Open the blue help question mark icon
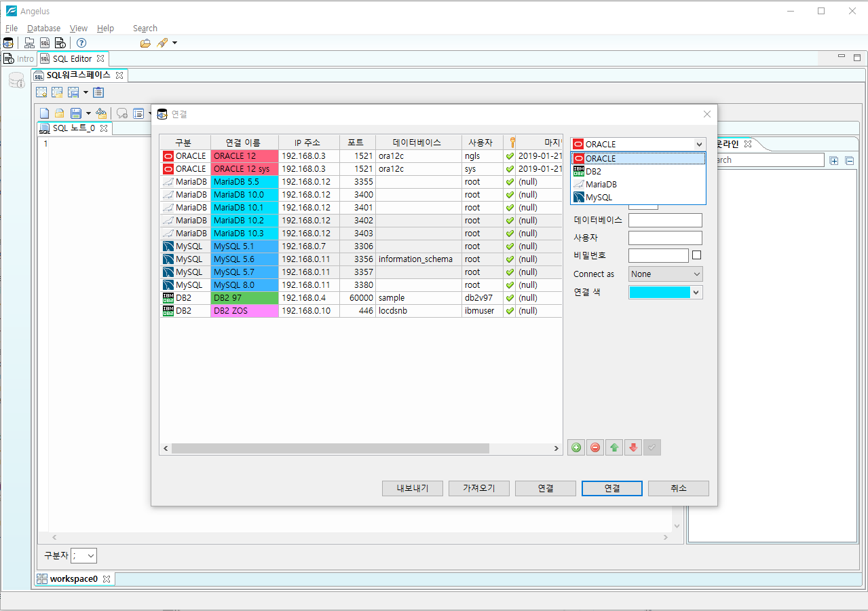This screenshot has width=868, height=611. [x=81, y=43]
